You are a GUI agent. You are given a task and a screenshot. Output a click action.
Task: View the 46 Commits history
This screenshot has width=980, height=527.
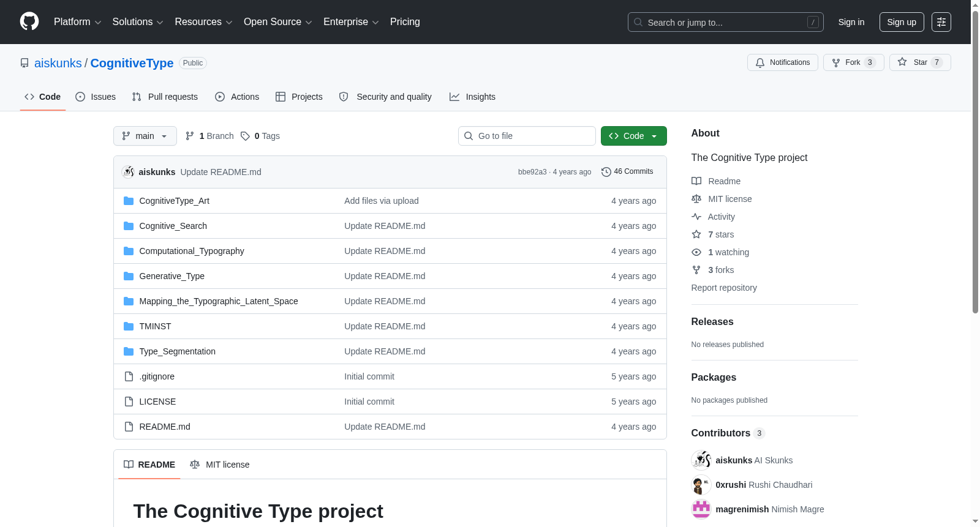tap(627, 172)
